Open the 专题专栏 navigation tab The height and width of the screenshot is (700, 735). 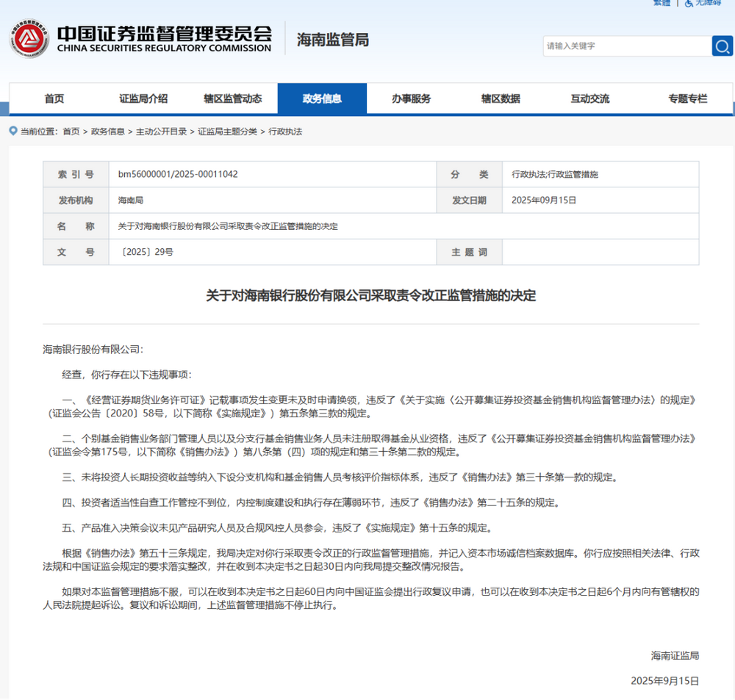click(x=688, y=98)
